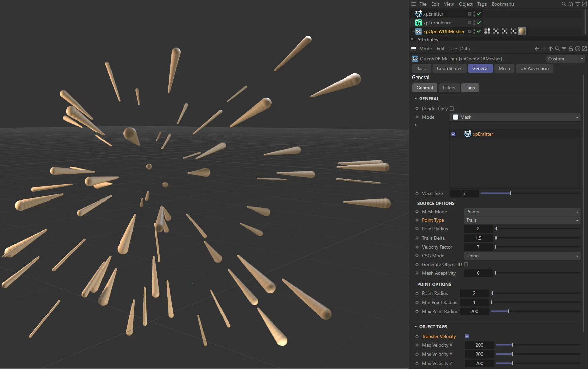The height and width of the screenshot is (369, 588).
Task: Open the Point Type dropdown showing Trails
Action: tap(521, 220)
